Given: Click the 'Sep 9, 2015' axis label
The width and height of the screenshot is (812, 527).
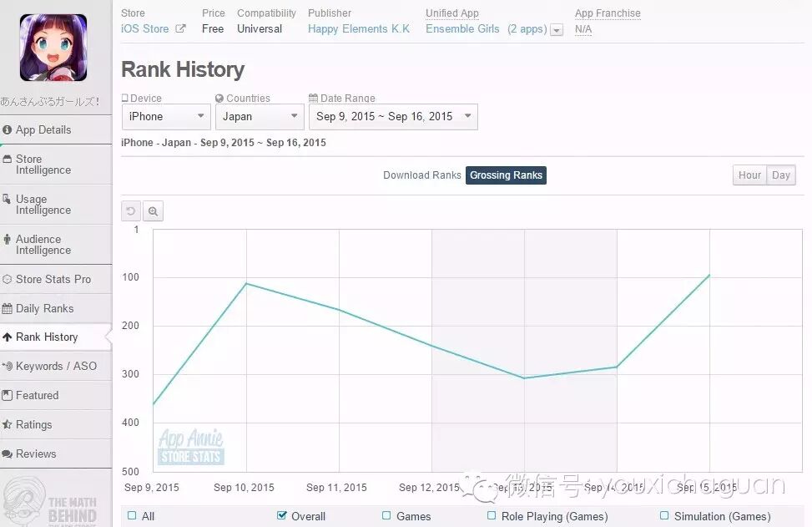Looking at the screenshot, I should click(152, 488).
